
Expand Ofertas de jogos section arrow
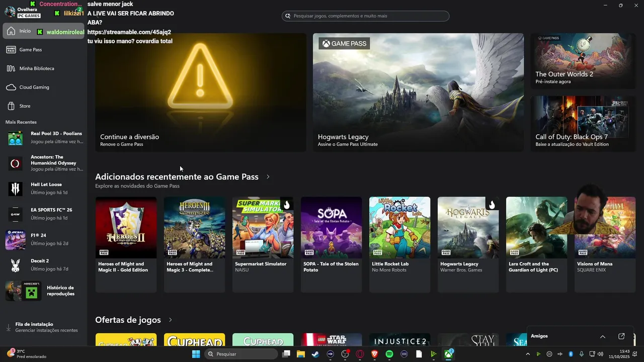(x=171, y=320)
